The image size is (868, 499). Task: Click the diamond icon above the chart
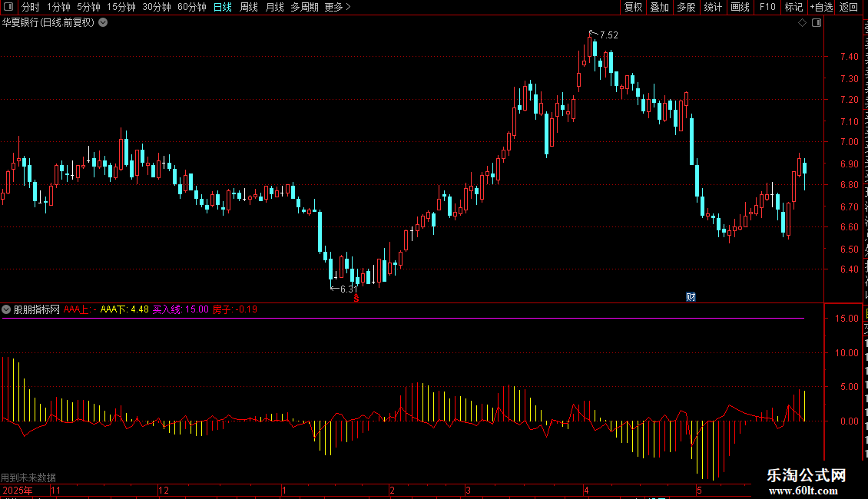coord(802,22)
